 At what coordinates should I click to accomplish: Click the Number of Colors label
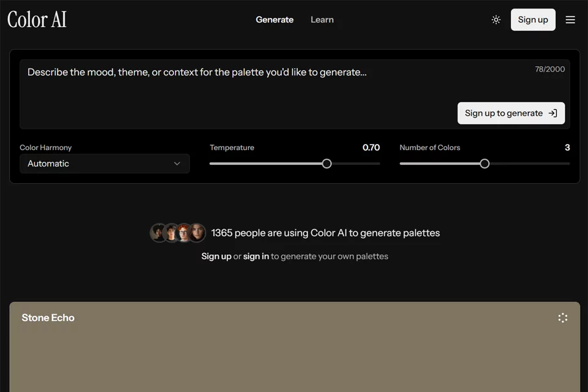tap(430, 148)
